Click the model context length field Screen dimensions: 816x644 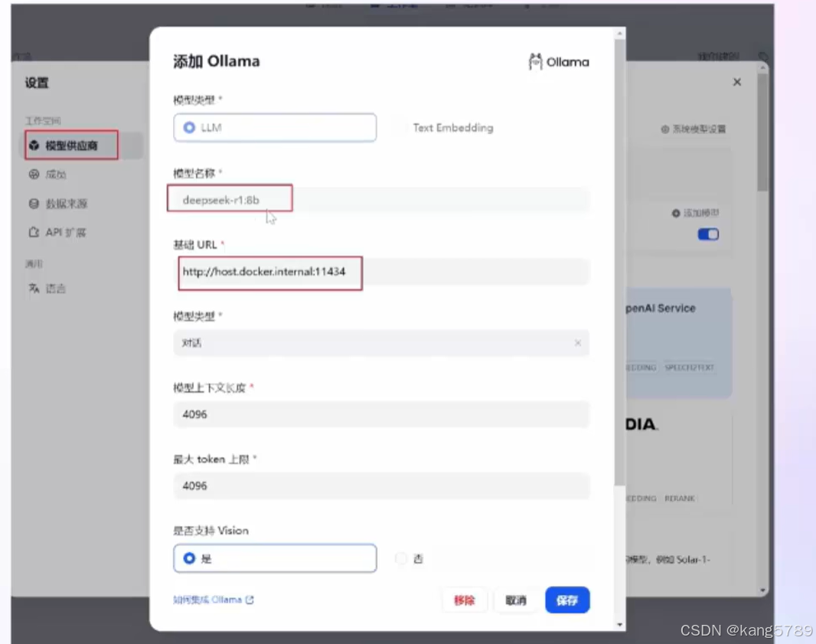click(x=381, y=414)
